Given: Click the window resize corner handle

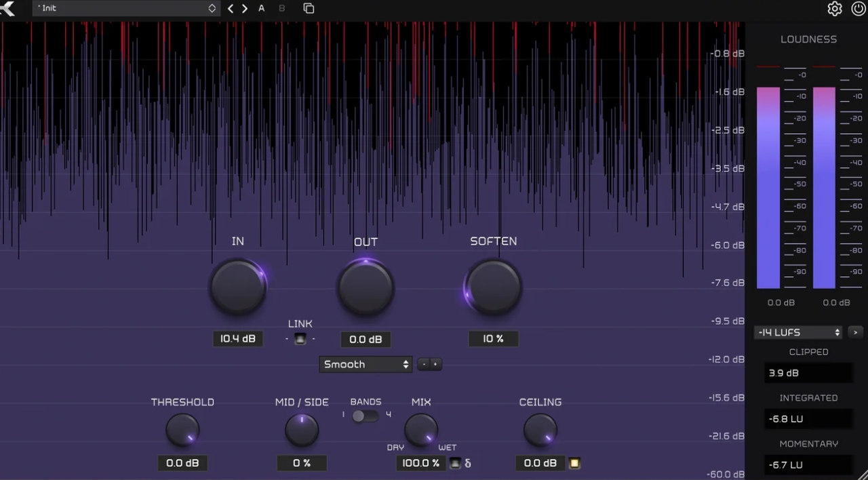Looking at the screenshot, I should point(863,475).
